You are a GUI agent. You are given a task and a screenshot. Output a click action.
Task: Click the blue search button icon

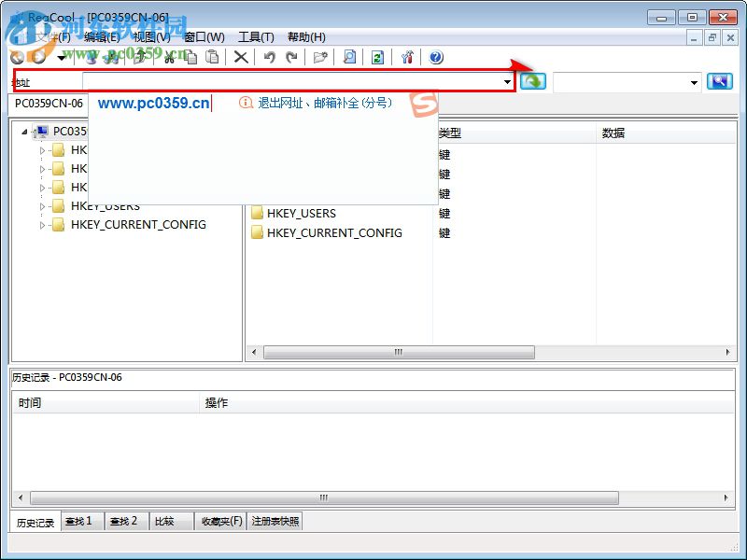coord(719,81)
